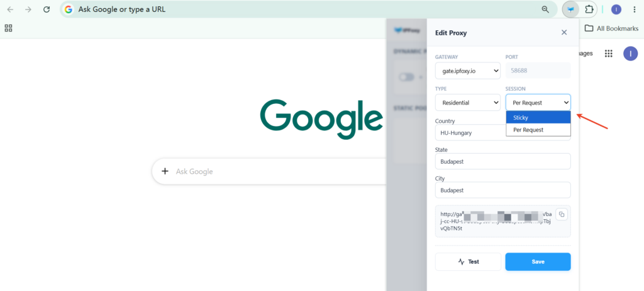Click the Edit Proxy heading
The width and height of the screenshot is (644, 291).
pyautogui.click(x=451, y=33)
